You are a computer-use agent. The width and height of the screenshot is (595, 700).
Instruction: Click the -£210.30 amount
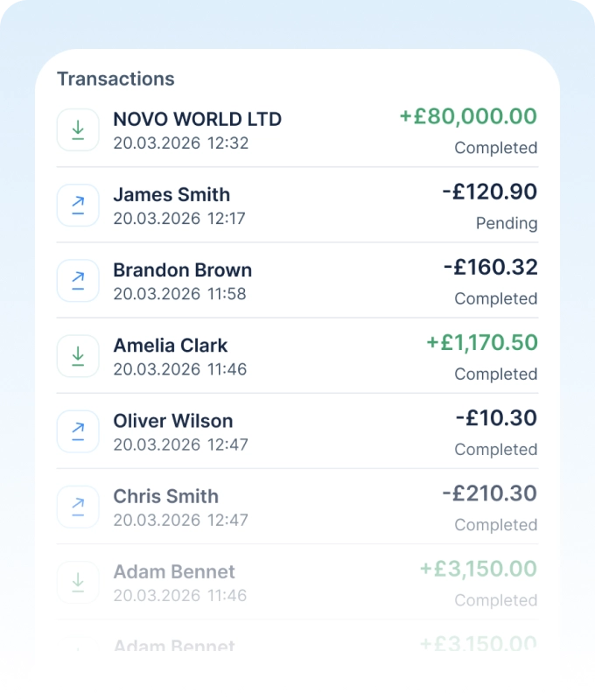pyautogui.click(x=490, y=493)
